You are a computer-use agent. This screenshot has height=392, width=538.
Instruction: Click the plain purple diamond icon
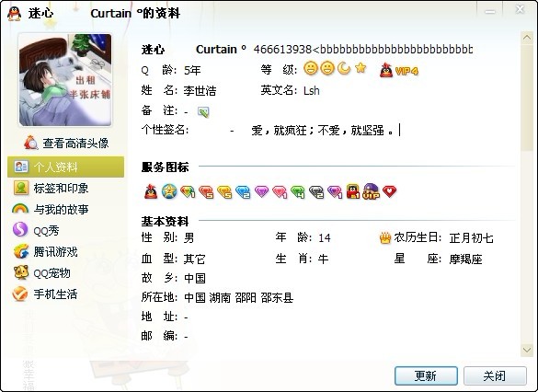point(261,192)
